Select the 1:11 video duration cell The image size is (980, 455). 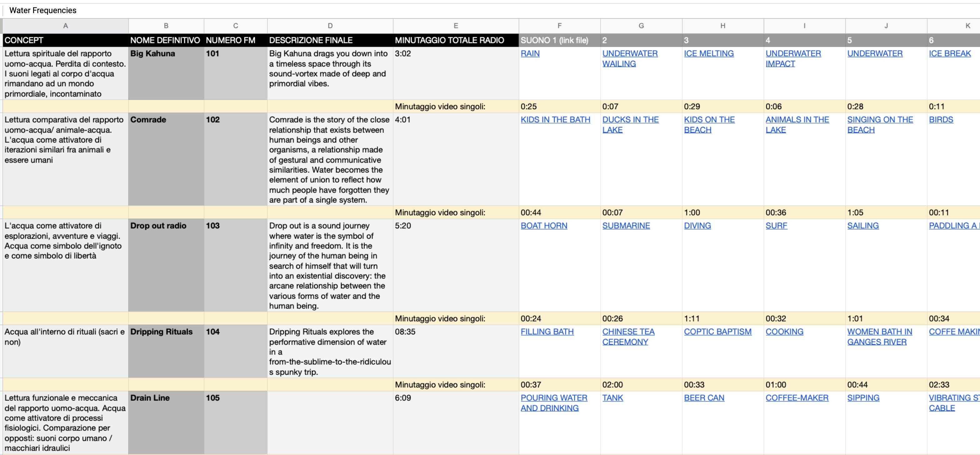point(723,318)
